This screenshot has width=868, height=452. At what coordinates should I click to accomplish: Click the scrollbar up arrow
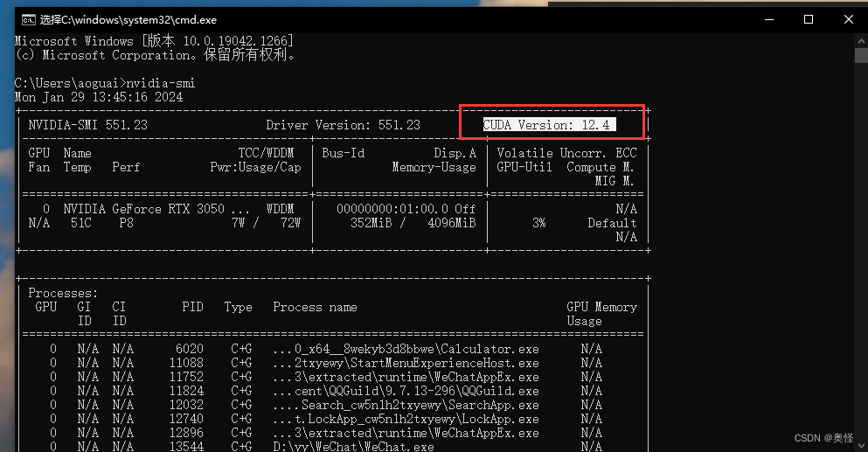pos(861,40)
